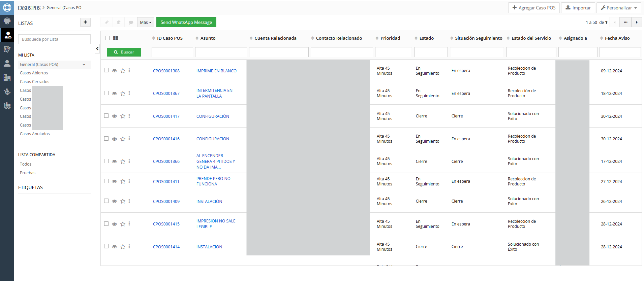
Task: Click the Fecha Aviso filter field
Action: click(x=620, y=52)
